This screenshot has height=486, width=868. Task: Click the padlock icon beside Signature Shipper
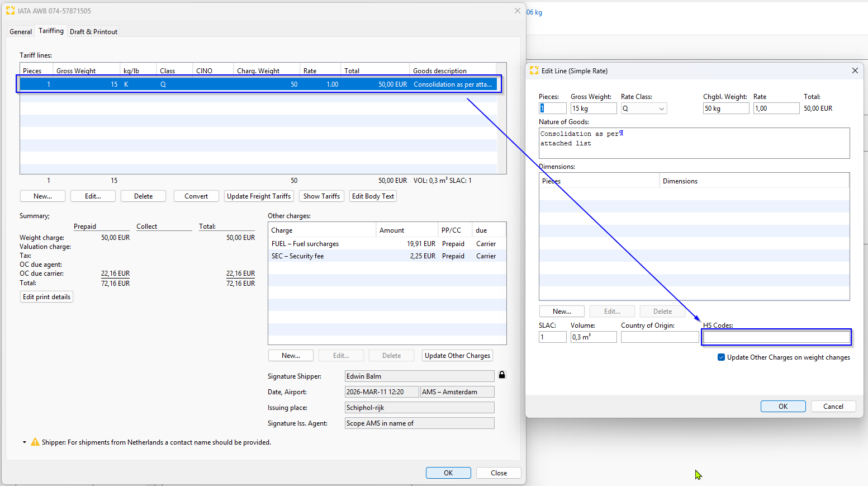tap(502, 375)
